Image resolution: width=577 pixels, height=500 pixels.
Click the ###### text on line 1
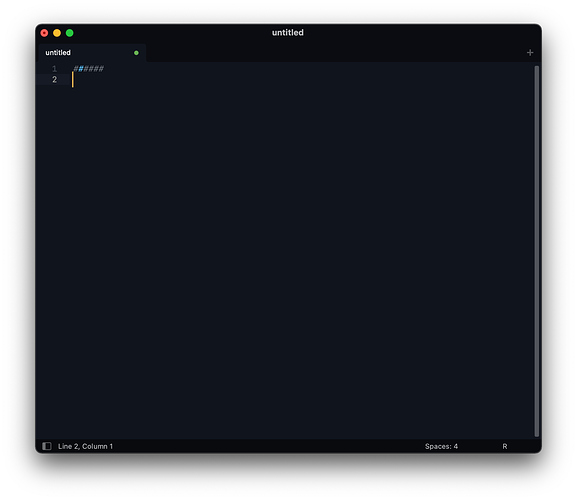(x=88, y=68)
